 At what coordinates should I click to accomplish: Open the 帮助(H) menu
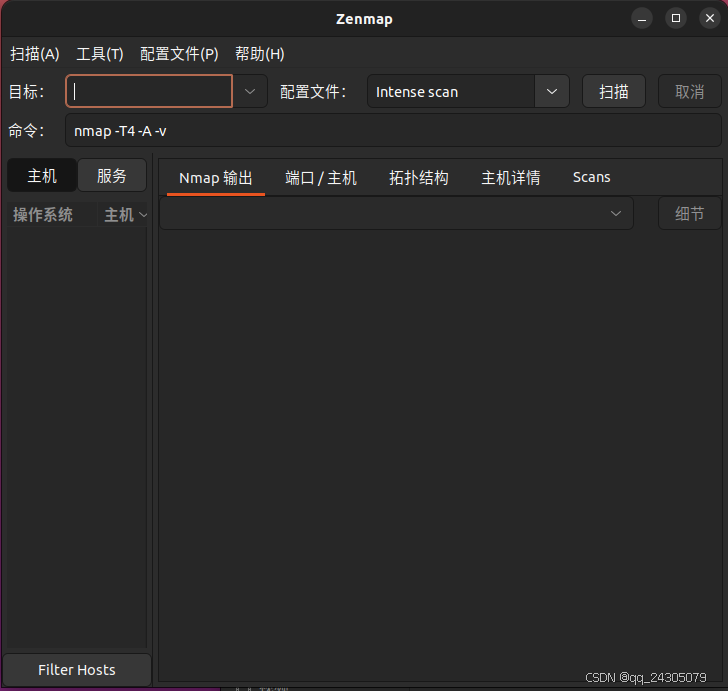(260, 54)
